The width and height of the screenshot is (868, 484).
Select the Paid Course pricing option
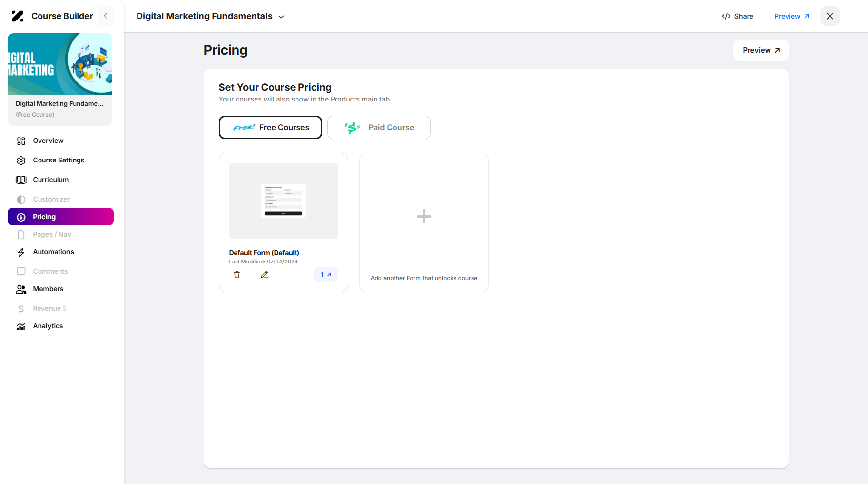(379, 127)
